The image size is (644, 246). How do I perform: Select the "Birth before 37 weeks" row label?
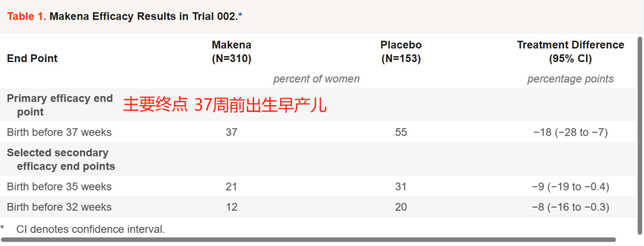[x=59, y=132]
